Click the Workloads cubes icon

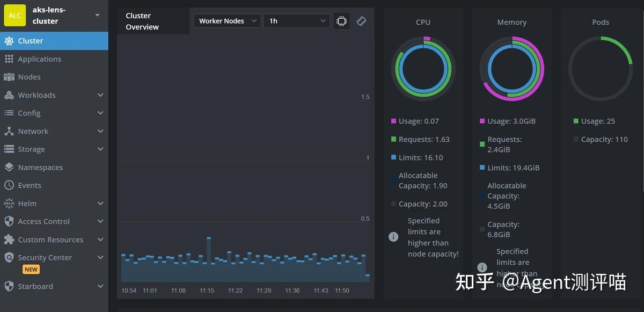coord(9,95)
